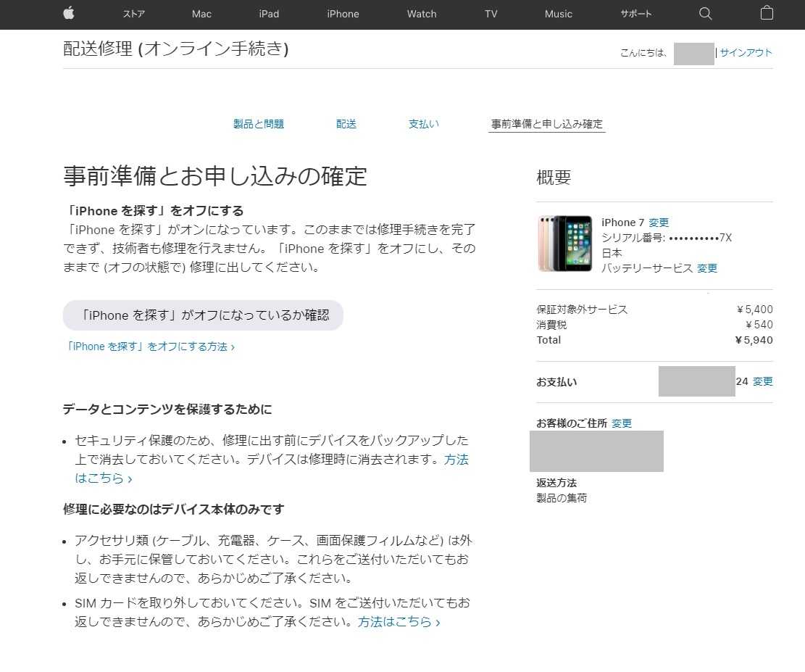This screenshot has height=672, width=805.
Task: Open the ストア menu item
Action: 133,14
